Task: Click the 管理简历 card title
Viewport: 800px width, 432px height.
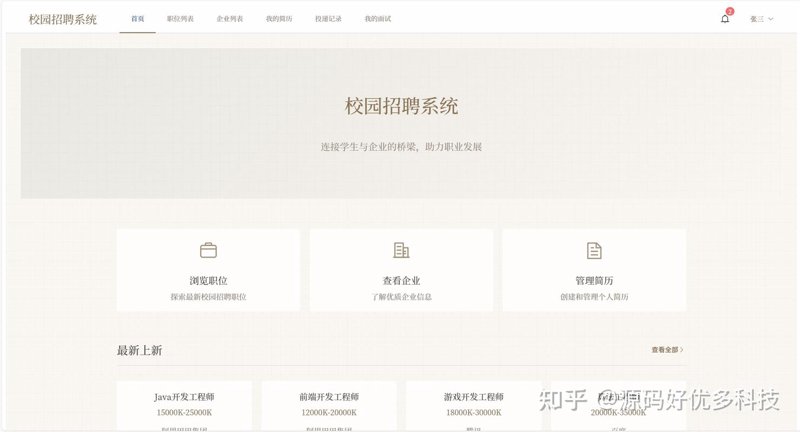Action: 594,281
